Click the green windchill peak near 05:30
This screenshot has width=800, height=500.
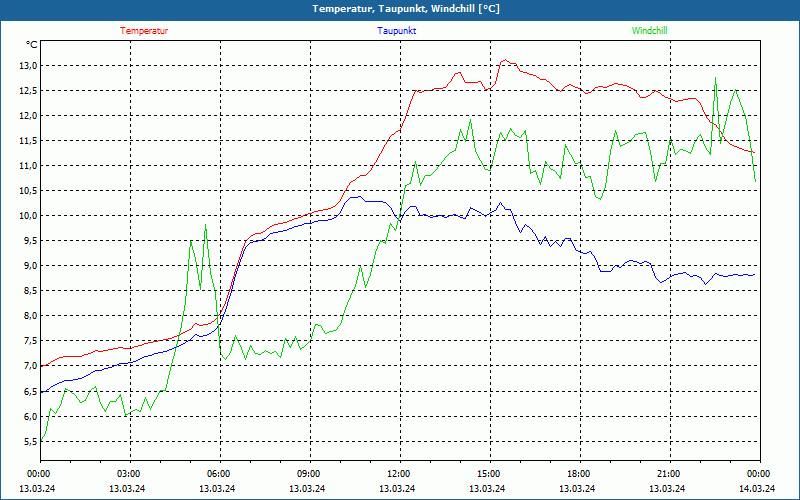(x=205, y=224)
